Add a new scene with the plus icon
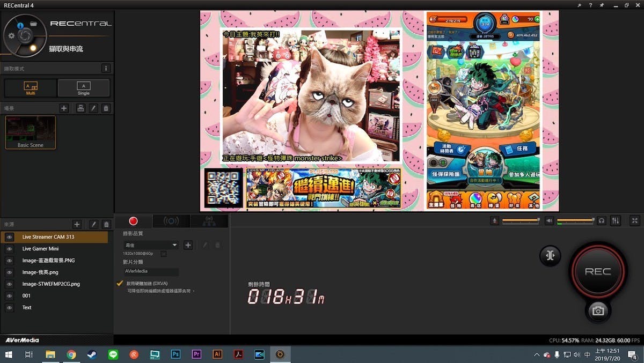Screen dimensions: 644x363 coord(64,108)
